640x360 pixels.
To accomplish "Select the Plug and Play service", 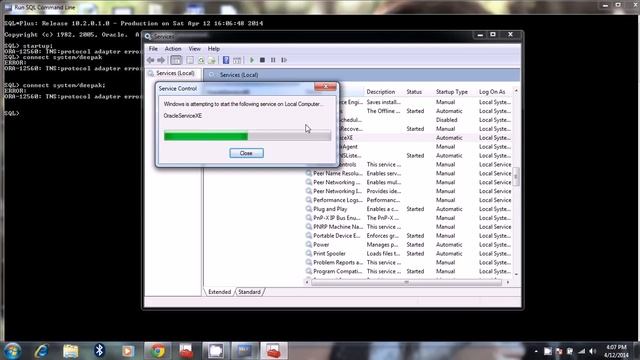I will click(408, 209).
